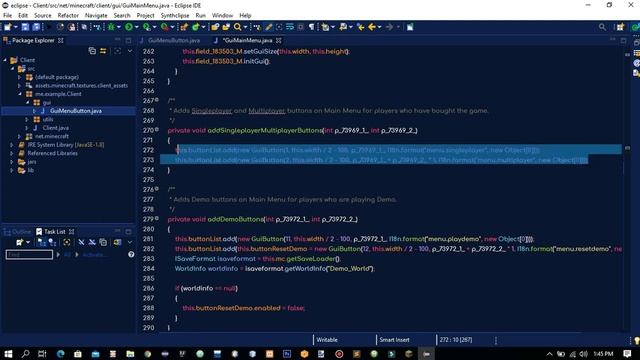Open the Refactor menu
This screenshot has width=640, height=360.
pyautogui.click(x=68, y=16)
